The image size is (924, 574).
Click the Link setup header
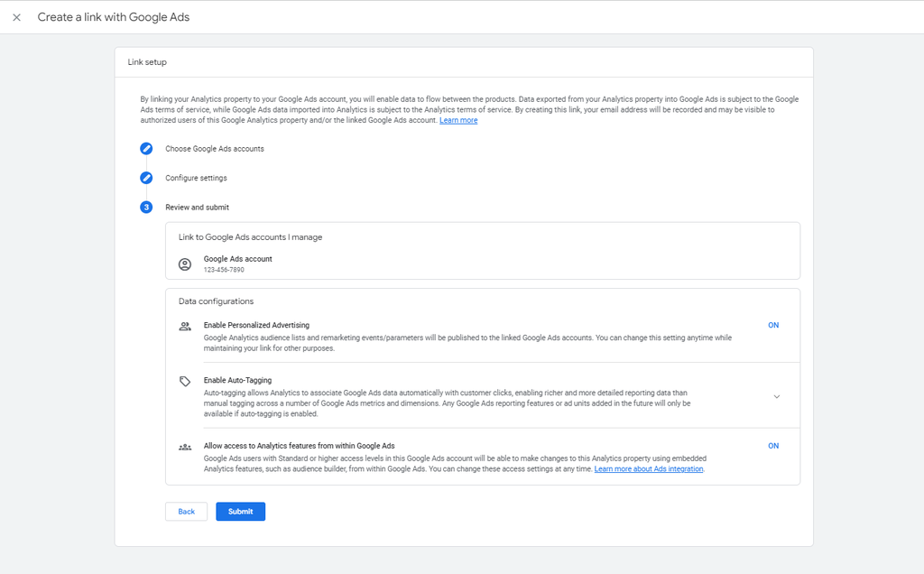(x=145, y=61)
